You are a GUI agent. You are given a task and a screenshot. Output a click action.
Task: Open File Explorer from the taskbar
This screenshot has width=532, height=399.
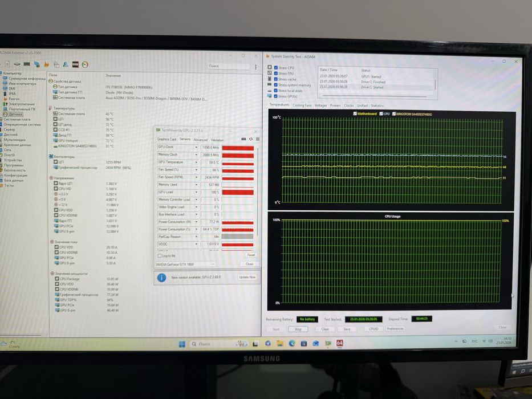point(280,344)
